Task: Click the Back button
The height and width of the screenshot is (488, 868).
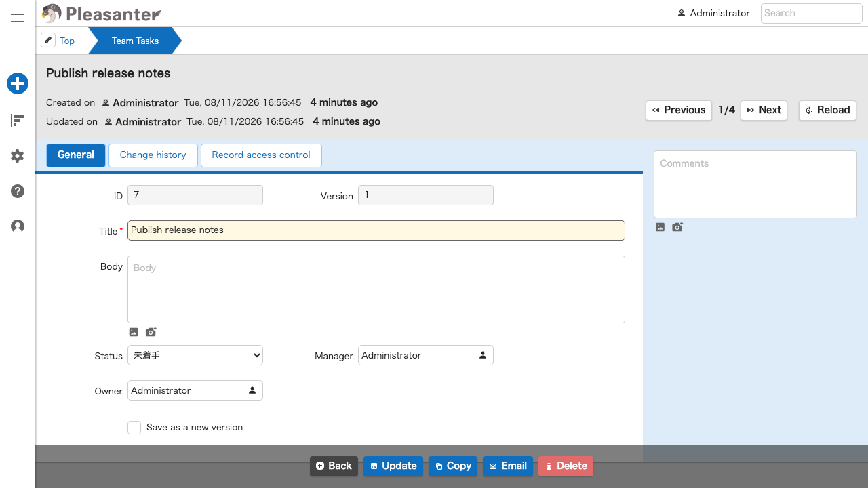Action: click(x=334, y=466)
